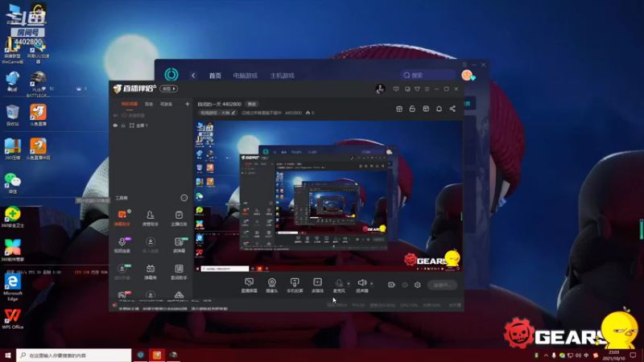Image resolution: width=644 pixels, height=362 pixels.
Task: Open the 读弹幕 read-danmaku tool
Action: pyautogui.click(x=179, y=245)
